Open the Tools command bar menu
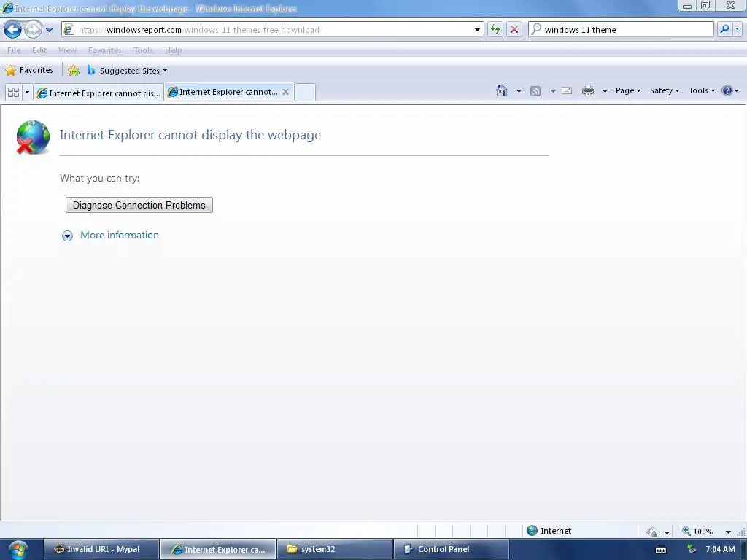This screenshot has width=747, height=560. tap(701, 90)
